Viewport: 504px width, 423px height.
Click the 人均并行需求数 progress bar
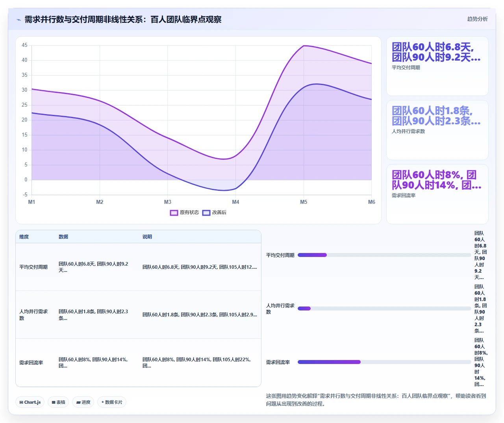[384, 308]
